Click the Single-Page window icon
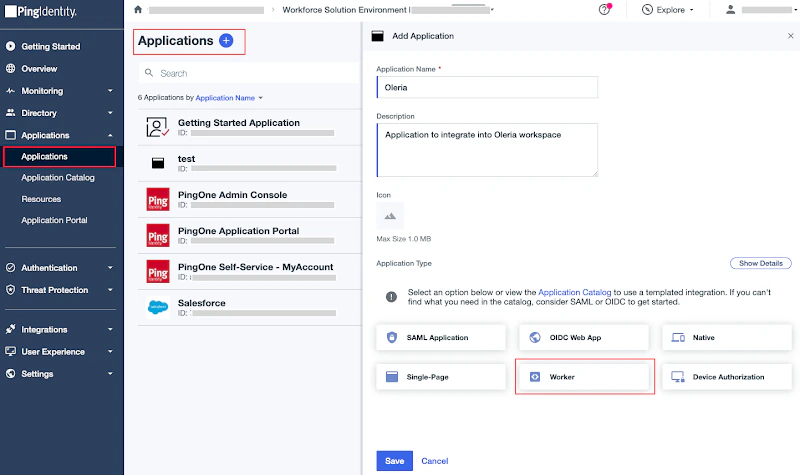The image size is (800, 475). [392, 377]
